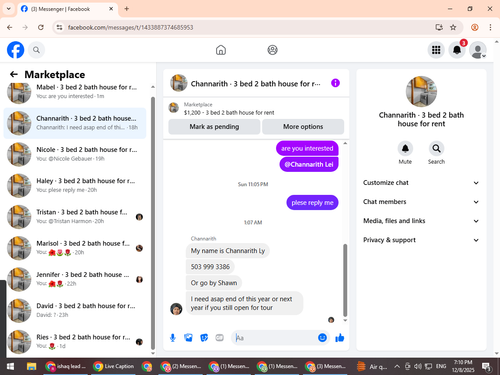Open the volume control tray icon

tap(418, 367)
